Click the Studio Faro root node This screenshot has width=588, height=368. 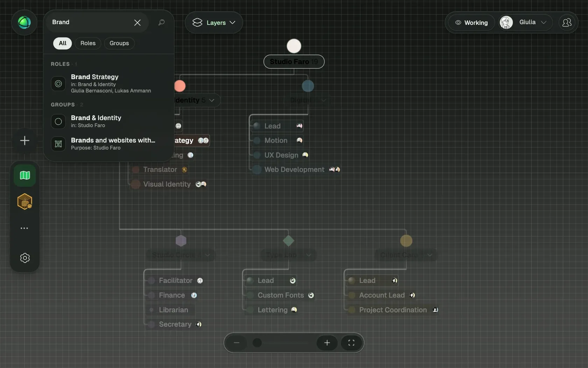294,62
